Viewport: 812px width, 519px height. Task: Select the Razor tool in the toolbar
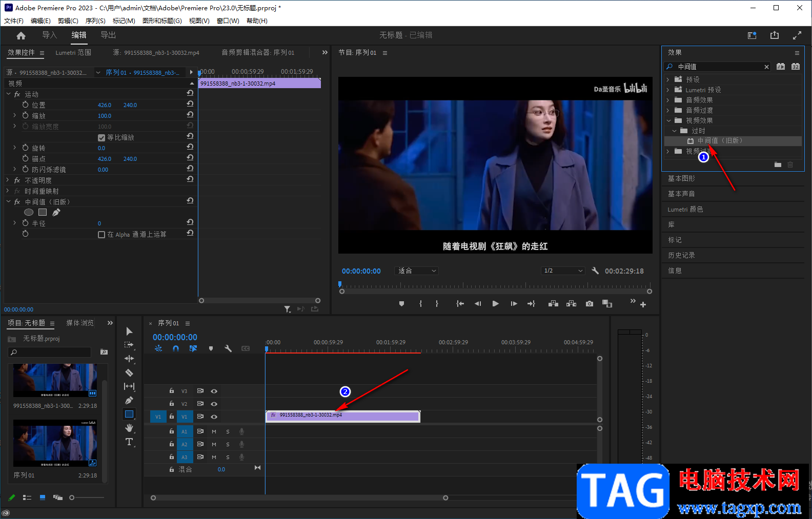click(x=129, y=373)
